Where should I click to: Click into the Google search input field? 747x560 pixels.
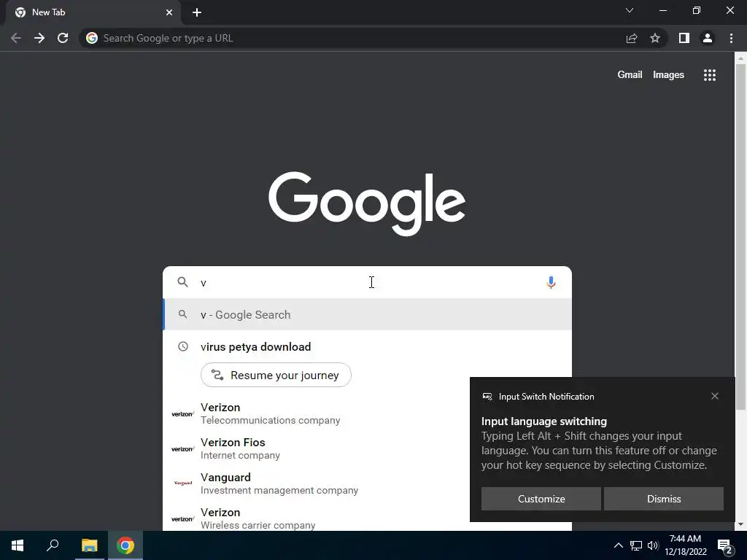pyautogui.click(x=367, y=282)
